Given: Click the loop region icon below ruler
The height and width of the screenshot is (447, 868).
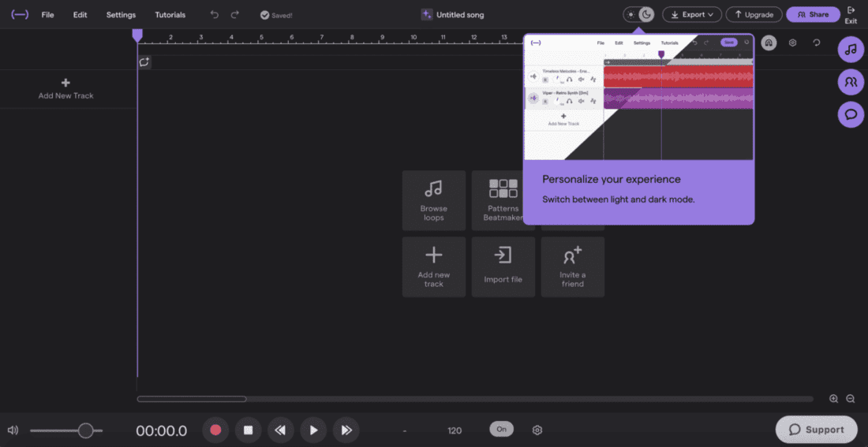Looking at the screenshot, I should coord(144,62).
